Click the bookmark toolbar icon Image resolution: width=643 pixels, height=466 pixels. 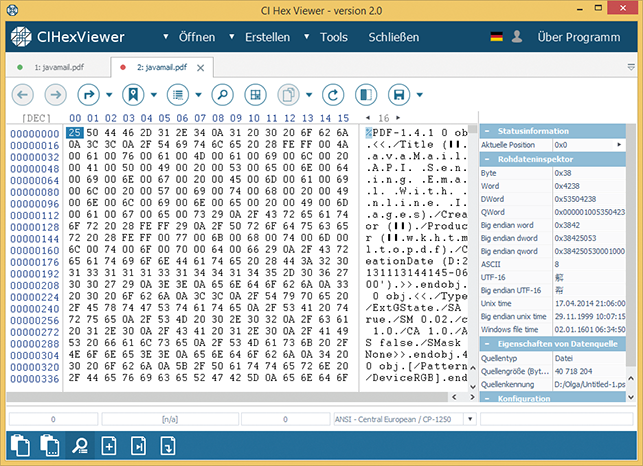click(x=133, y=95)
